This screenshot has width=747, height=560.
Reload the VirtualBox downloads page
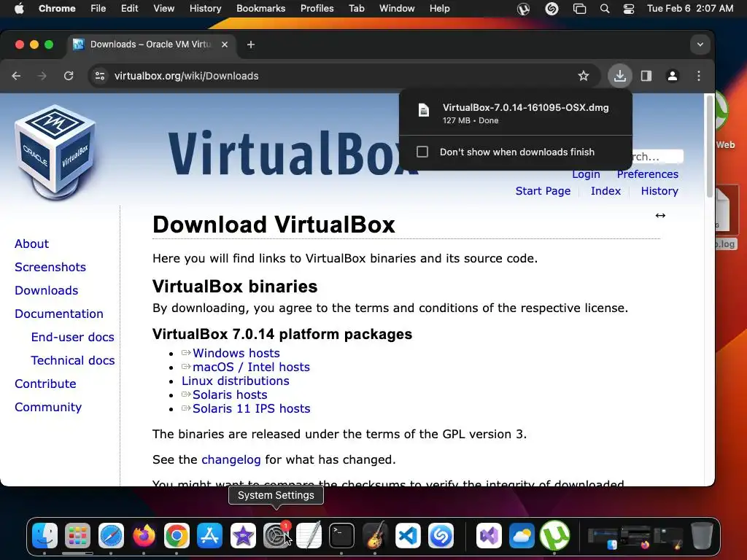pyautogui.click(x=69, y=76)
